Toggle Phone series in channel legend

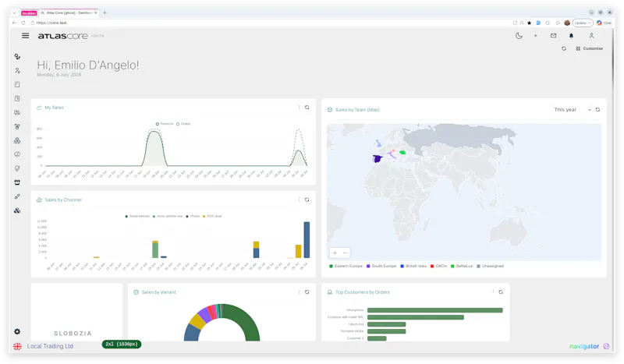(x=193, y=217)
